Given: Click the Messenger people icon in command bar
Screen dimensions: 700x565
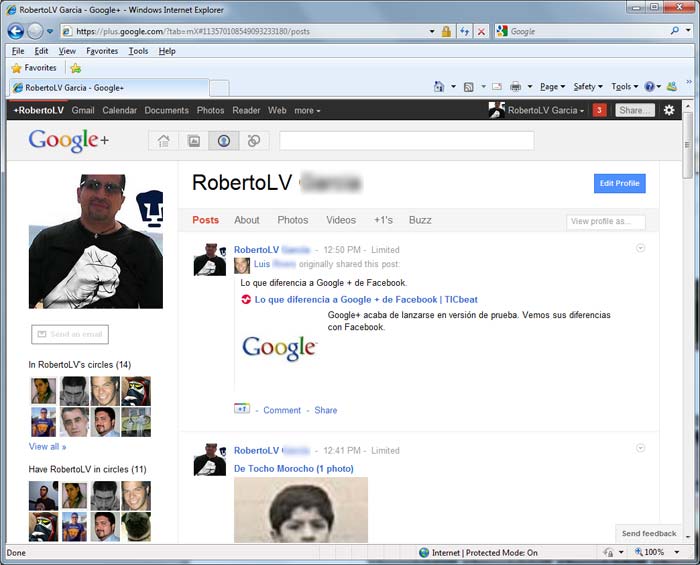Looking at the screenshot, I should click(671, 86).
